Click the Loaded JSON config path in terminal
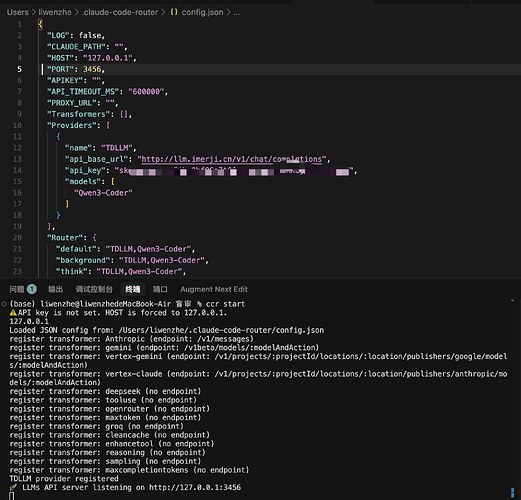The height and width of the screenshot is (500, 521). tap(221, 330)
